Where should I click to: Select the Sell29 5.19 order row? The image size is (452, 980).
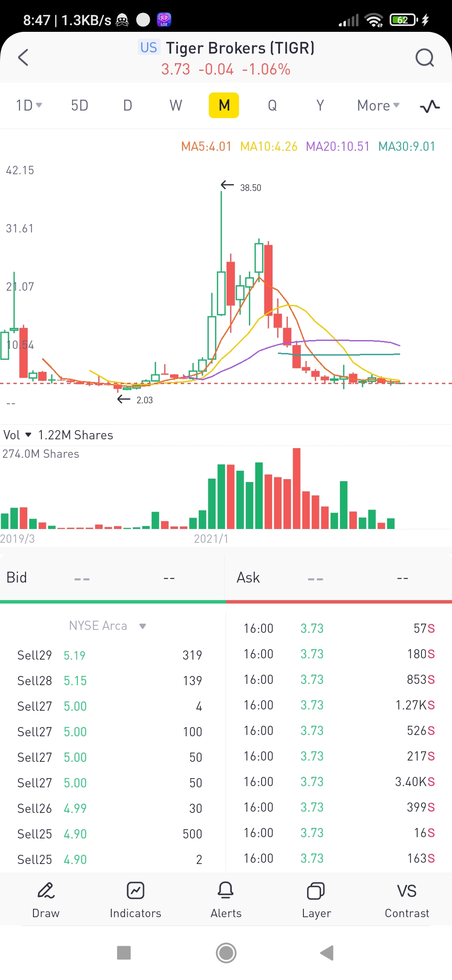(x=110, y=655)
